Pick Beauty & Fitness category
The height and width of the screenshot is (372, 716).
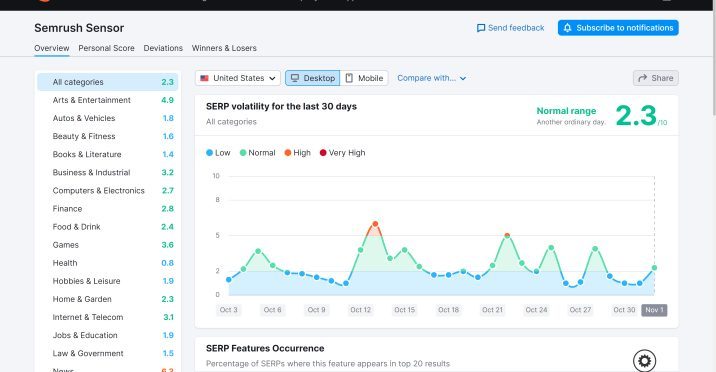pyautogui.click(x=108, y=136)
